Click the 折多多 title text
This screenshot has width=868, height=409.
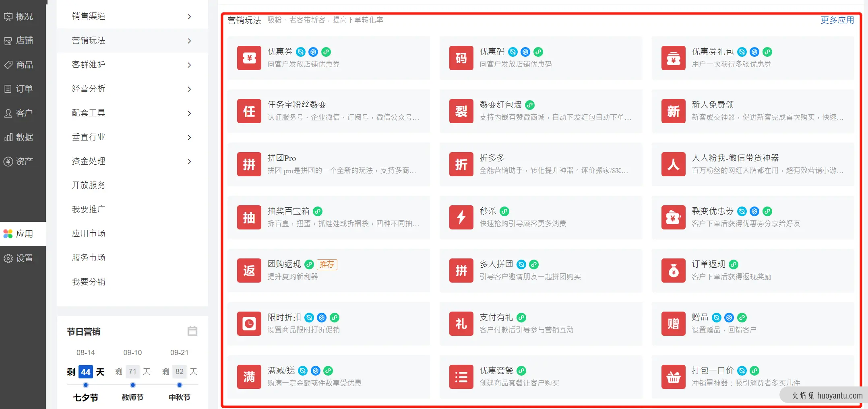pos(492,158)
